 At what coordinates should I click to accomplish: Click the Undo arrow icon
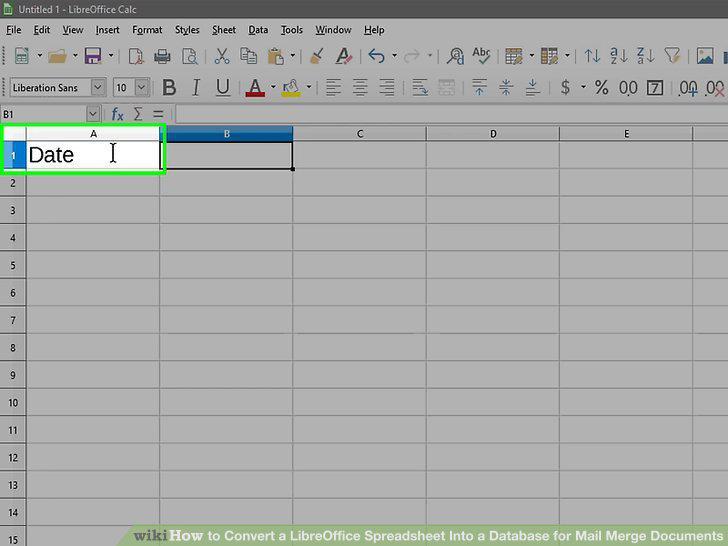click(377, 56)
